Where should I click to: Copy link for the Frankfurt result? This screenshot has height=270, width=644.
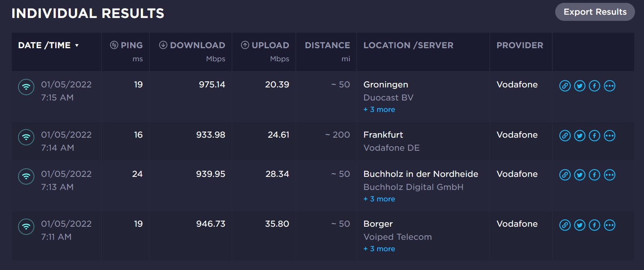coord(565,136)
